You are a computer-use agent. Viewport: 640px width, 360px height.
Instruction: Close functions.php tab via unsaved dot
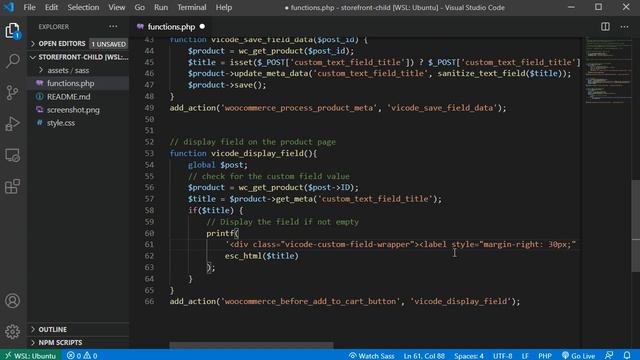tap(202, 27)
